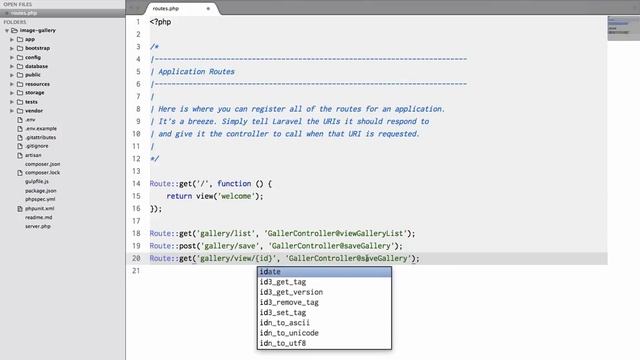Viewport: 640px width, 360px height.
Task: Open readme.md in the sidebar
Action: pyautogui.click(x=38, y=218)
